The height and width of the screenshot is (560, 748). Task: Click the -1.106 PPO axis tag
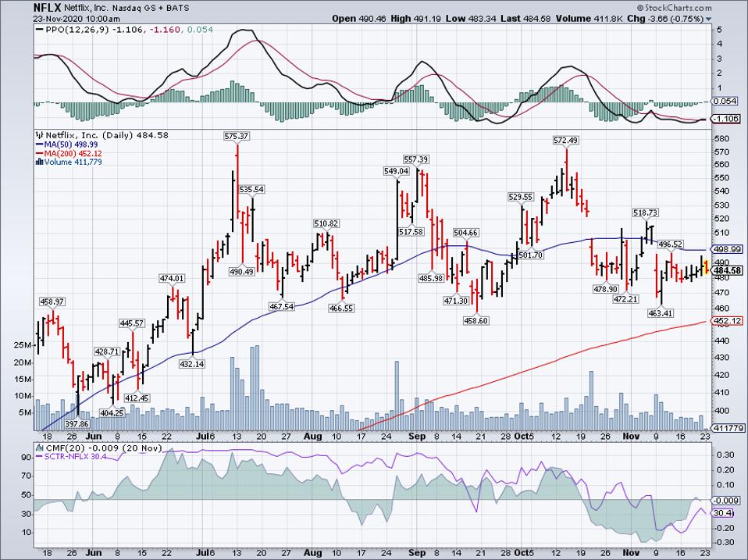pyautogui.click(x=727, y=119)
